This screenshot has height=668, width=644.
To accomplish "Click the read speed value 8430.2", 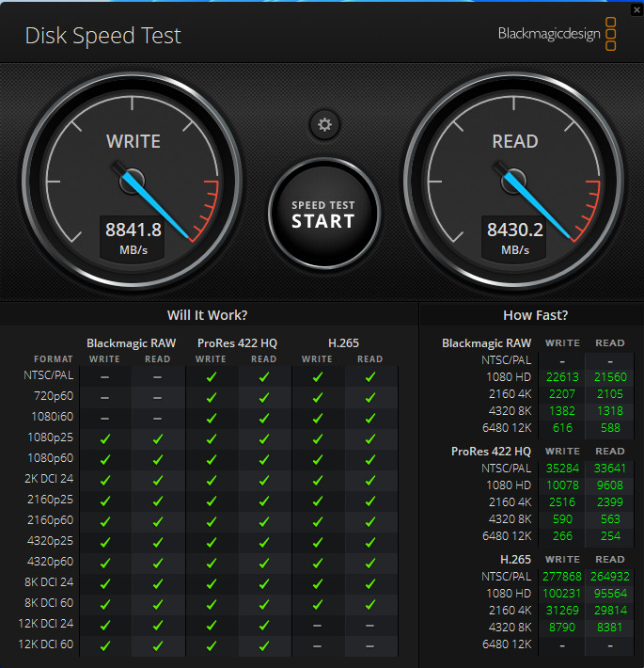I will (x=515, y=230).
